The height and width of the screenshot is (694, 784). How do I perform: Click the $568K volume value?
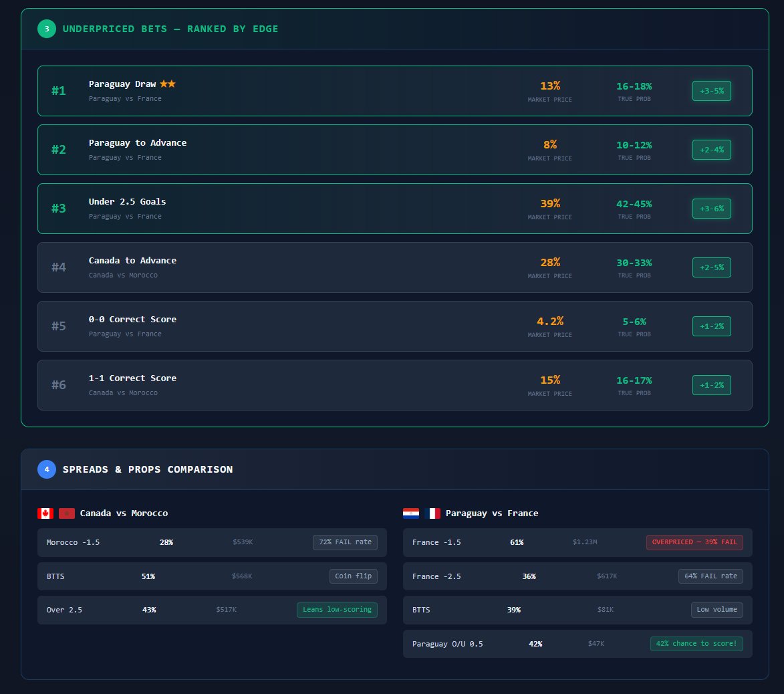(x=242, y=576)
